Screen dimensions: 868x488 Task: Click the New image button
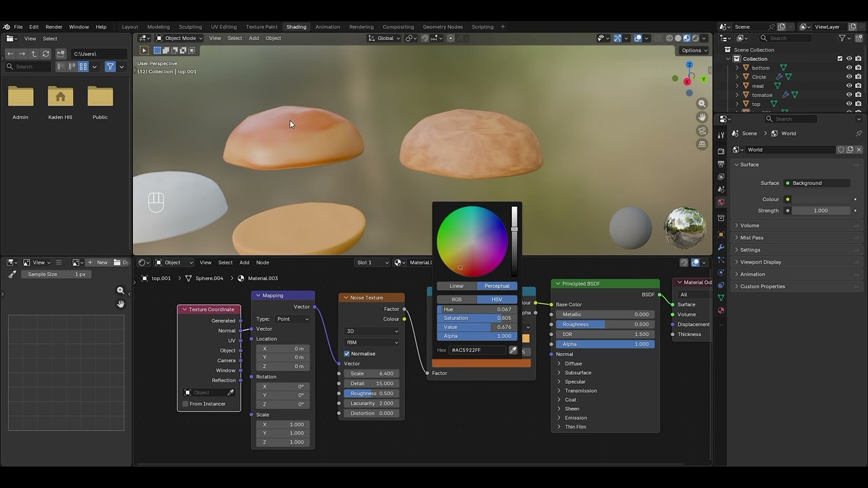[98, 262]
